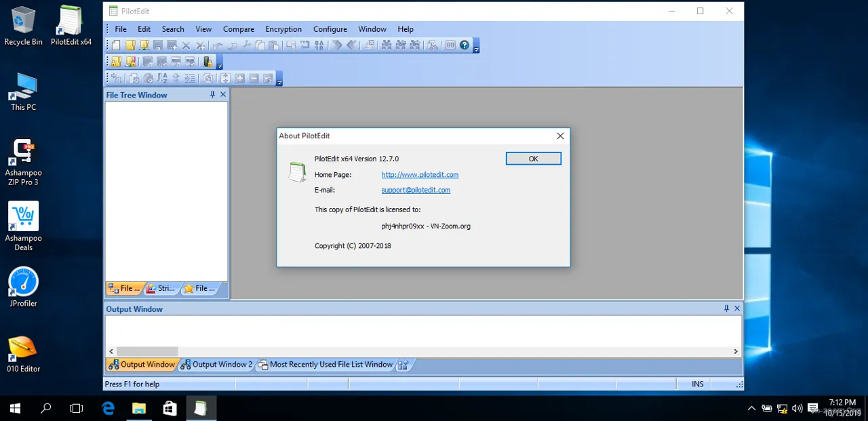The image size is (868, 421).
Task: Click the support@pilotedit.com email link
Action: click(416, 191)
